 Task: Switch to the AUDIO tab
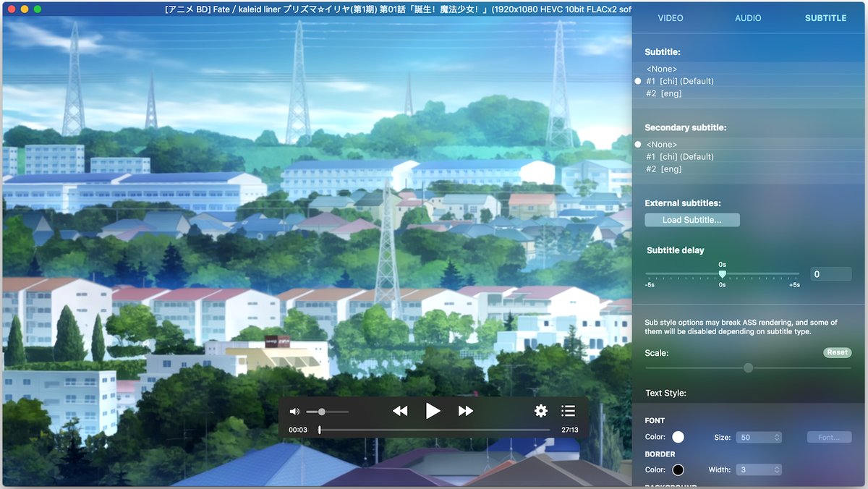pyautogui.click(x=748, y=18)
